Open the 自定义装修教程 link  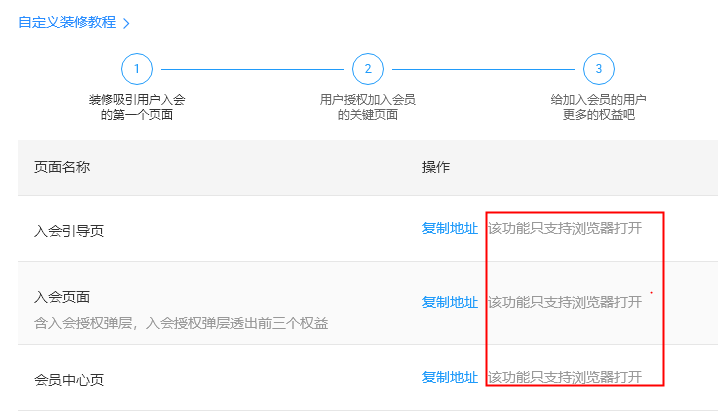(67, 22)
